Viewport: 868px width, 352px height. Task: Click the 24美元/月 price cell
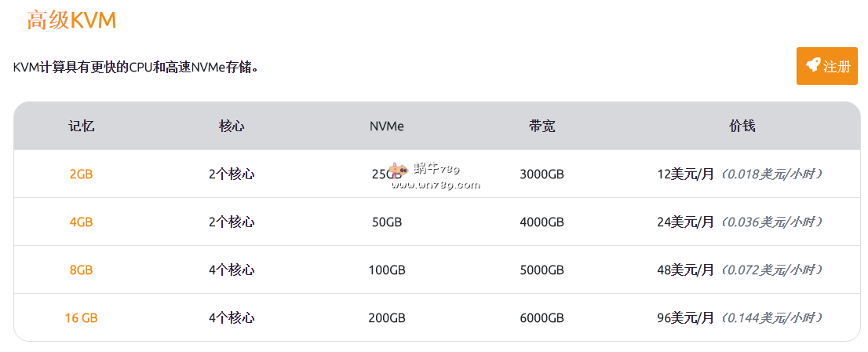click(x=686, y=222)
